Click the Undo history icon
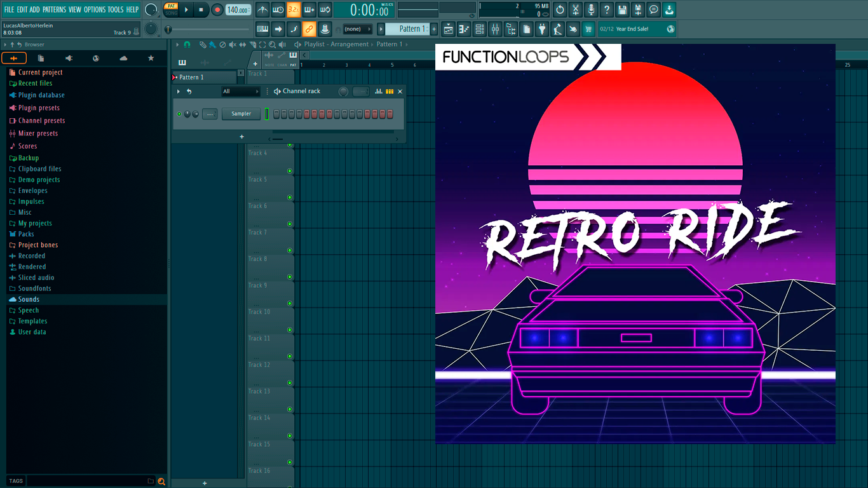Image resolution: width=868 pixels, height=488 pixels. click(560, 10)
